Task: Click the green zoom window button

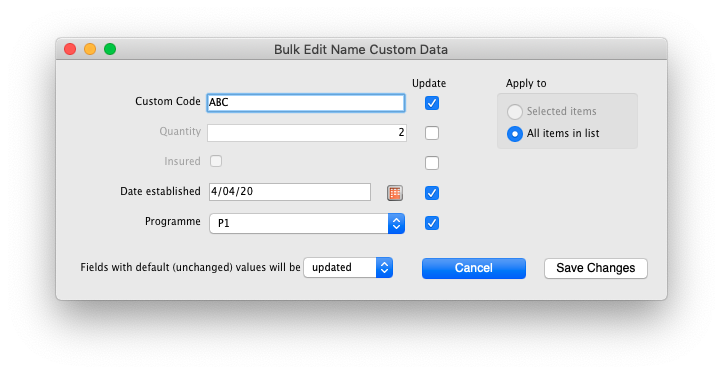Action: pyautogui.click(x=110, y=49)
